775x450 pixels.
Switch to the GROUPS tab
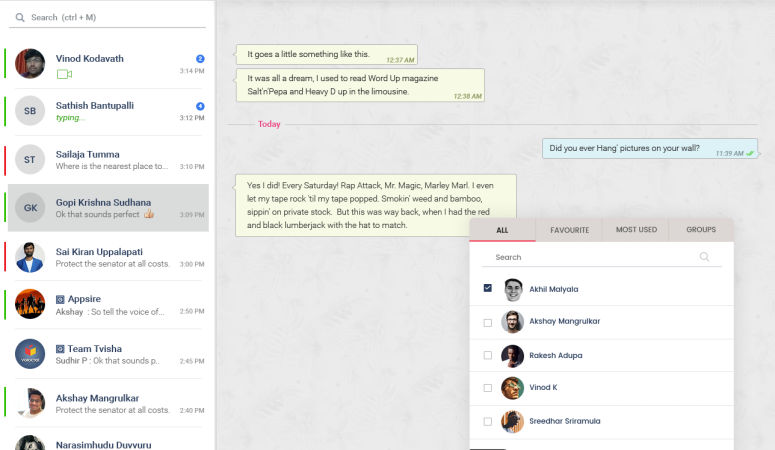click(701, 229)
